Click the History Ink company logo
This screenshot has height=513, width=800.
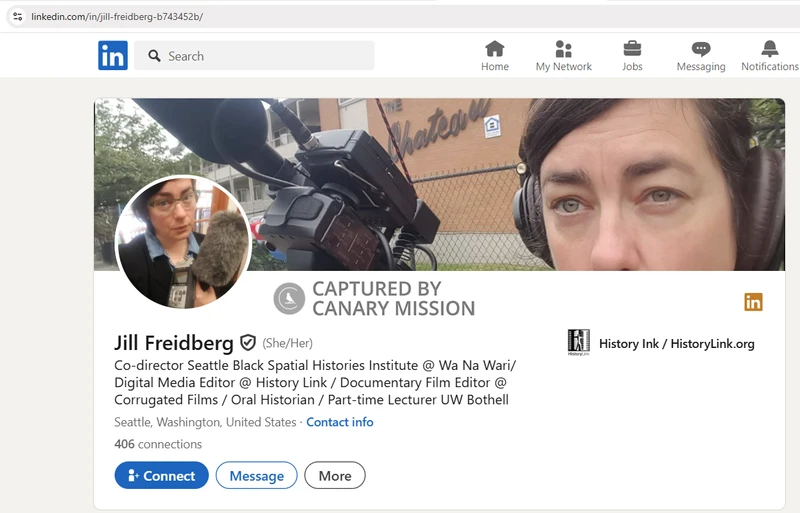(579, 343)
